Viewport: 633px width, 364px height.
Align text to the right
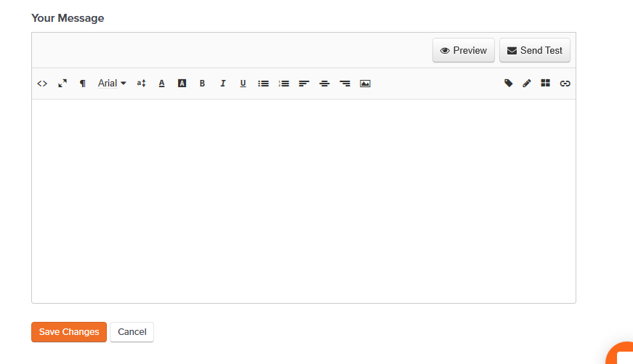point(344,84)
